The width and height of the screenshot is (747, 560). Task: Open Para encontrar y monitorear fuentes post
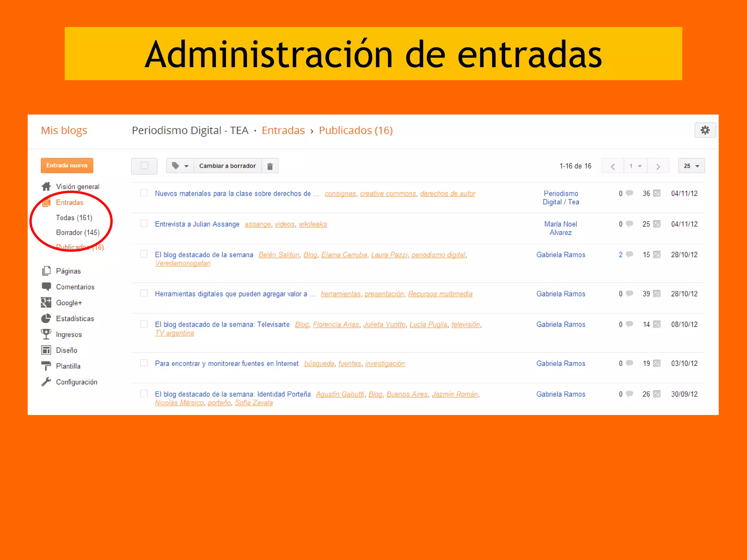pyautogui.click(x=227, y=363)
